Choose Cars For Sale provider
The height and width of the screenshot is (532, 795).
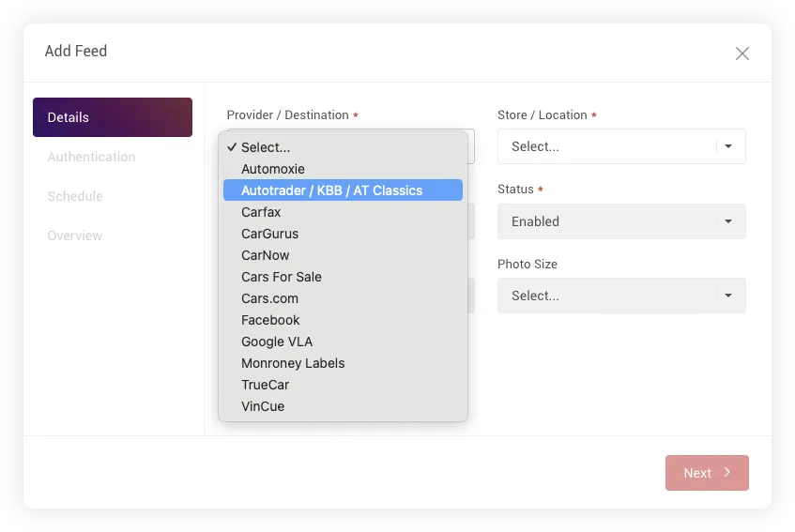[343, 277]
